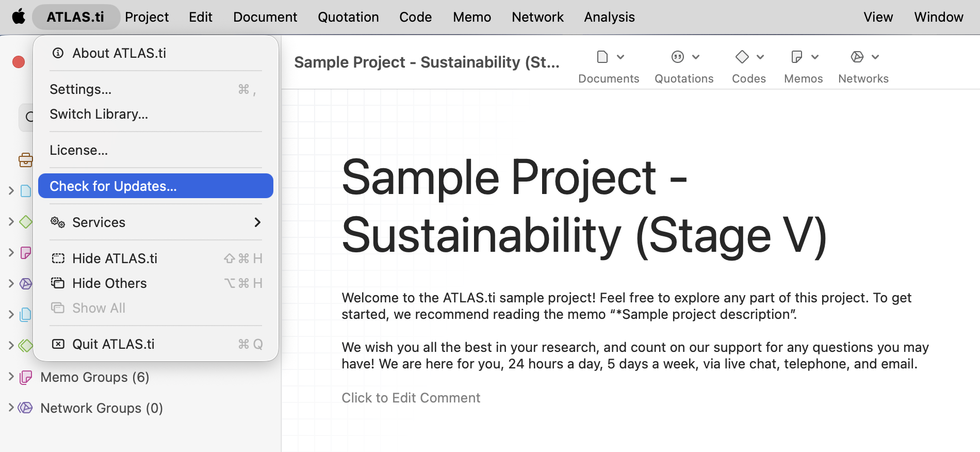
Task: Select Switch Library menu option
Action: (x=99, y=114)
